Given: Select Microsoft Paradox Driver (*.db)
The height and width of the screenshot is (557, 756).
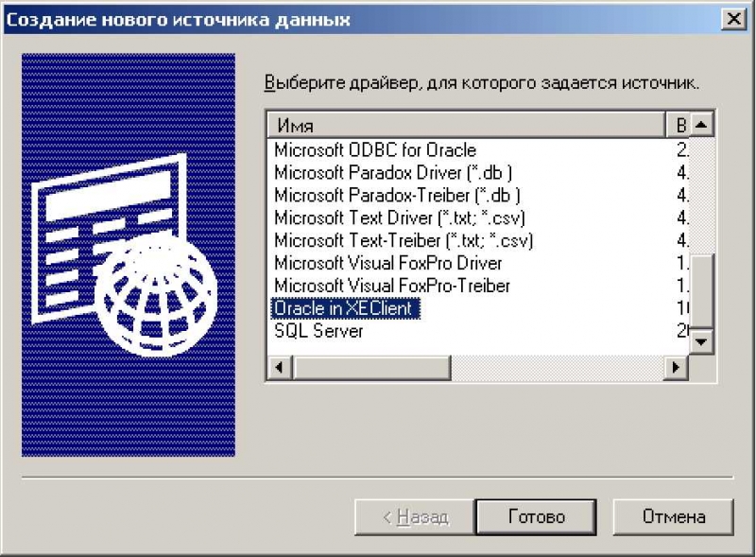Looking at the screenshot, I should pyautogui.click(x=393, y=173).
